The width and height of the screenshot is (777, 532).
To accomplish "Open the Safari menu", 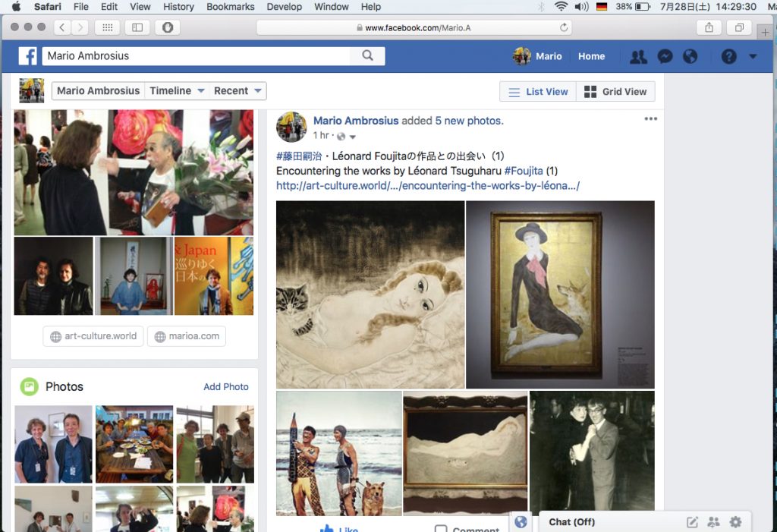I will tap(48, 6).
